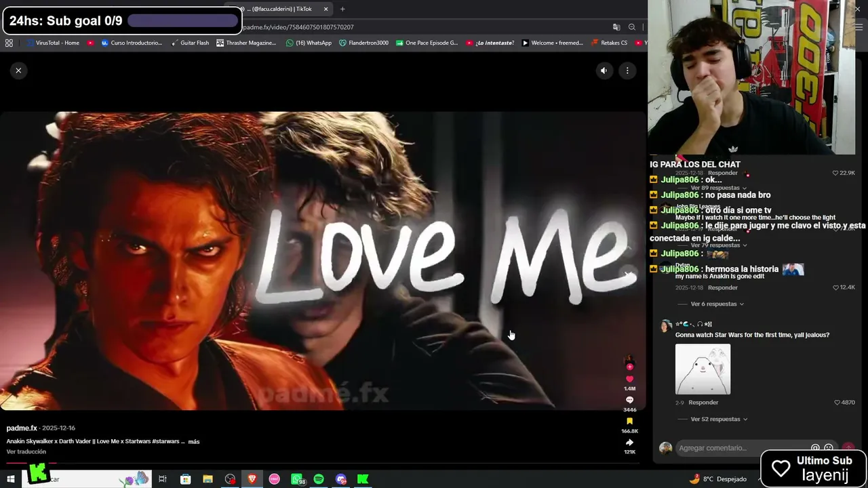Open the "Guitar Flash" bookmark

[x=190, y=43]
